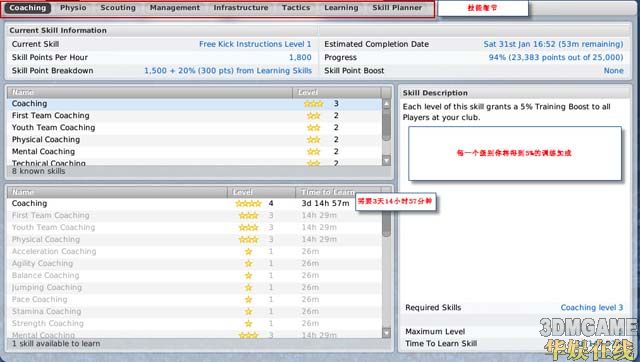Sort known skills by Level column header
Viewport: 640px width, 362px height.
click(x=337, y=92)
